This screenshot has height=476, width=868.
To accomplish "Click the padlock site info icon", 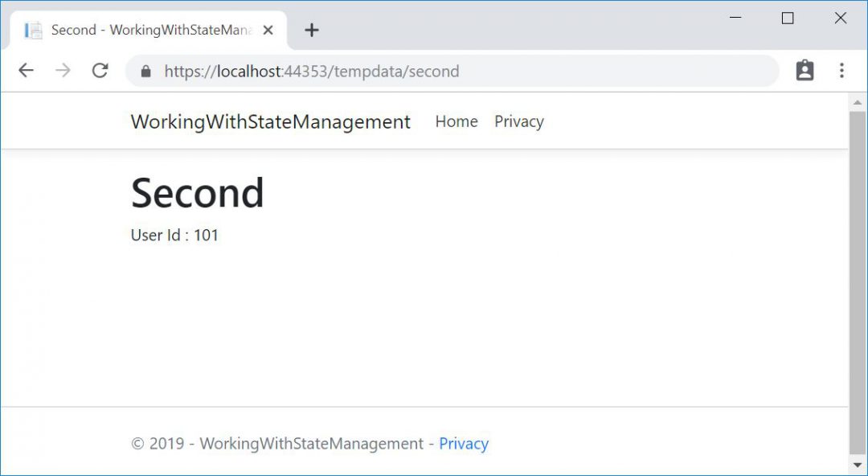I will tap(145, 72).
